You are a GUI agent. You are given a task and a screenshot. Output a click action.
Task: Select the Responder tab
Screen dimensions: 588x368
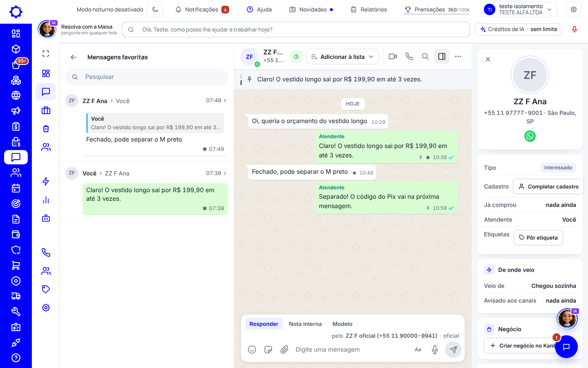[264, 324]
